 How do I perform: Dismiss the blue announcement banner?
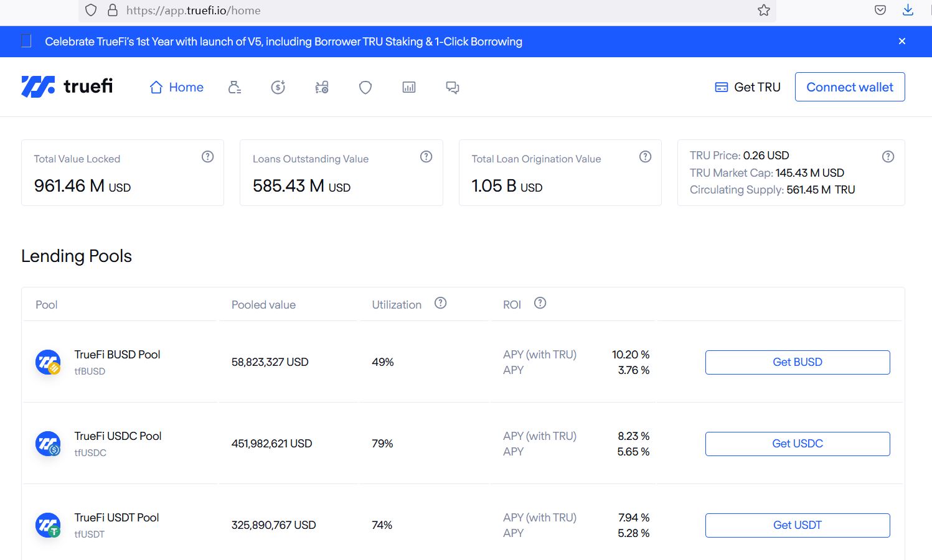(902, 41)
